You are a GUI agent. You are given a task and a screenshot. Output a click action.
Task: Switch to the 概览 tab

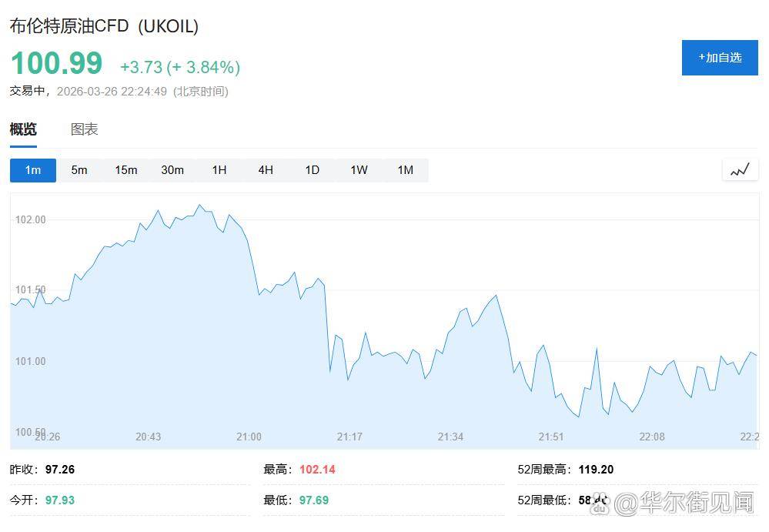coord(23,129)
